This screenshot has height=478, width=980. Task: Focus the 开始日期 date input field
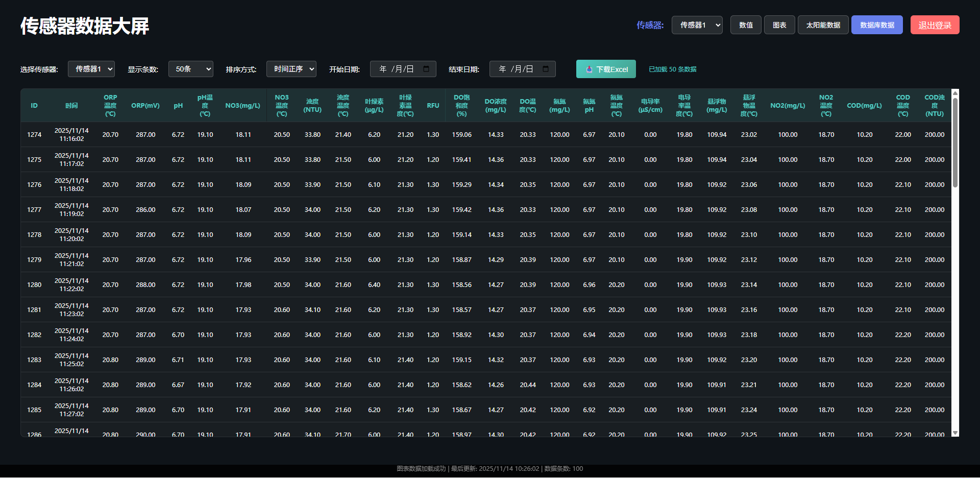[403, 69]
